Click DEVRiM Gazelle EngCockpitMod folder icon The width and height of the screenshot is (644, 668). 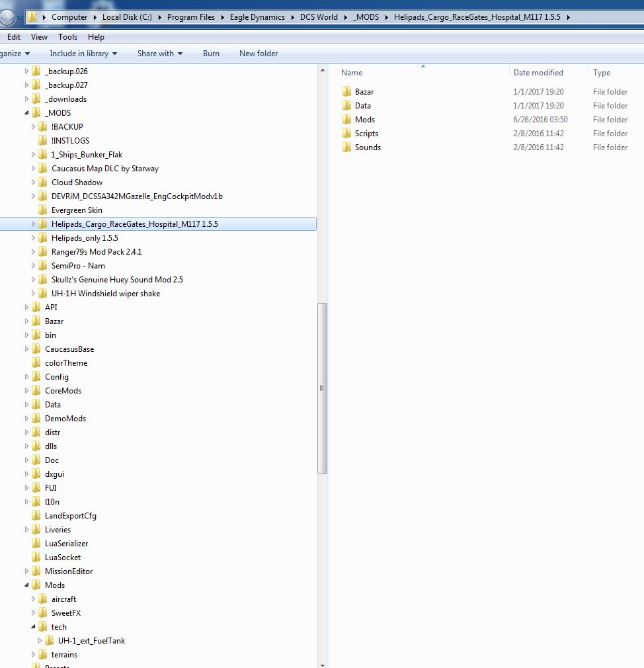click(x=42, y=196)
